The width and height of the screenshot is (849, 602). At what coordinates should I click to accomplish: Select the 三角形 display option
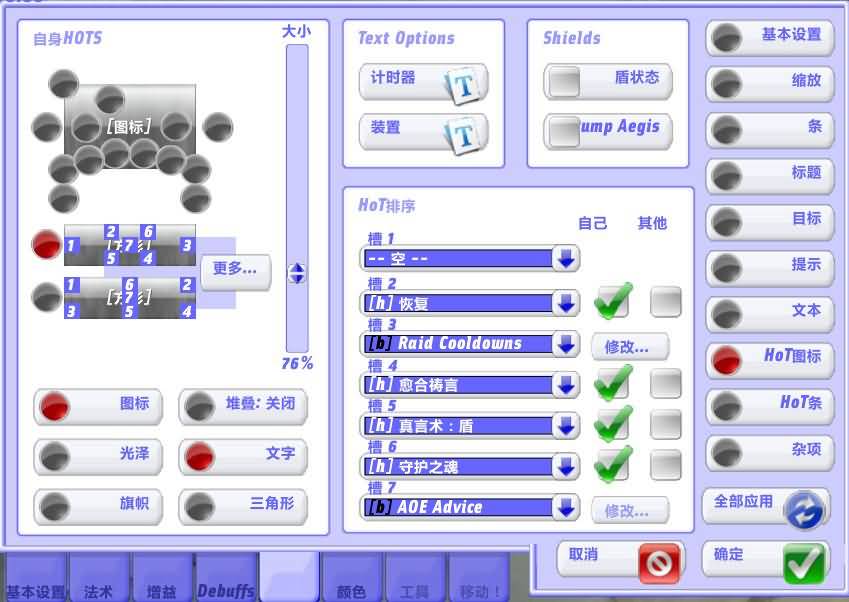point(243,507)
